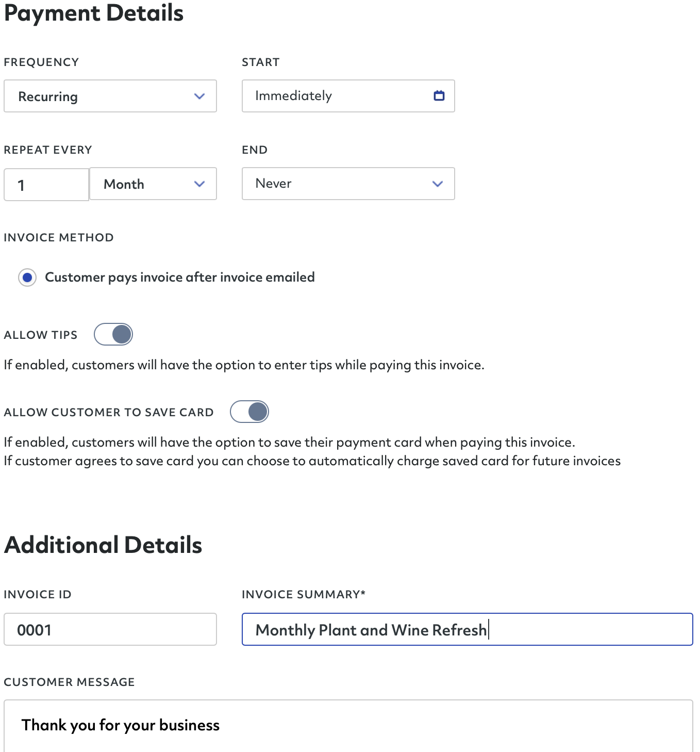Screen dimensions: 700x752
Task: Open the calendar icon in Start field
Action: (x=439, y=95)
